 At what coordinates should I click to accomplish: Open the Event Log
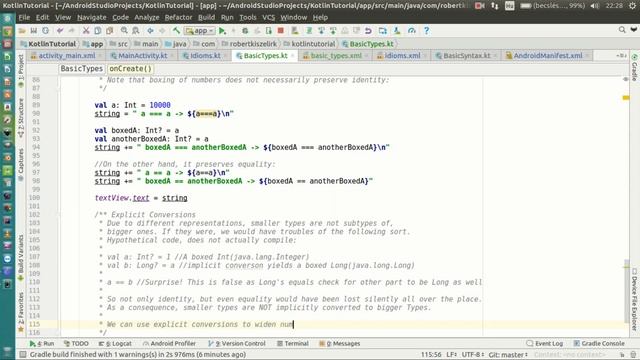[545, 344]
